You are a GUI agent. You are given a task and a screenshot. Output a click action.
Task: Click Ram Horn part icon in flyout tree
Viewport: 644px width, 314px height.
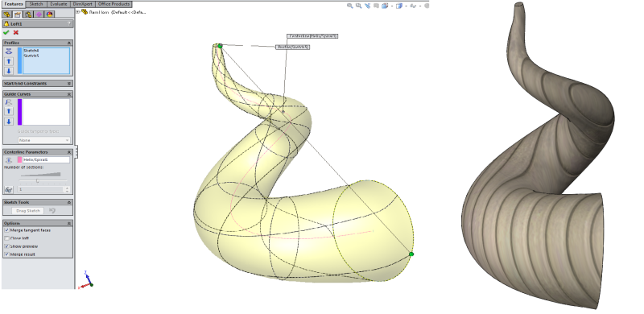(85, 12)
